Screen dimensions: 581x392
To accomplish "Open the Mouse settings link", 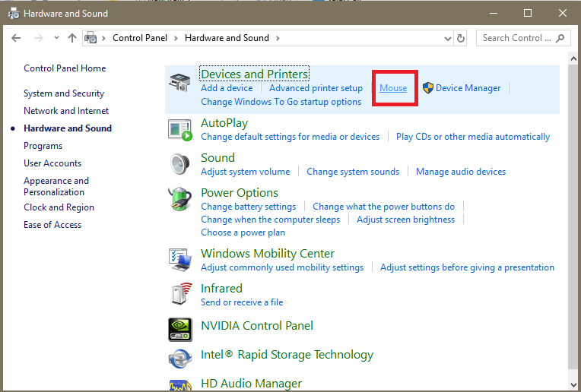I will [x=393, y=88].
